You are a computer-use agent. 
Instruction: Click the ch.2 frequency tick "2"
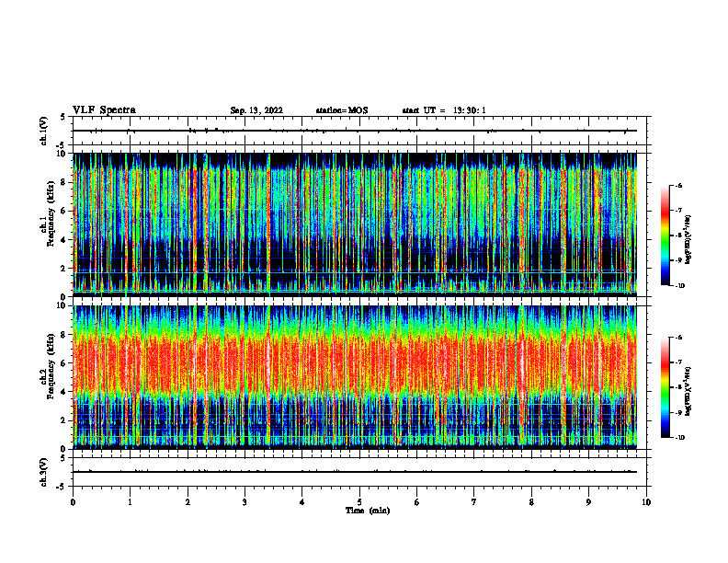pos(64,420)
